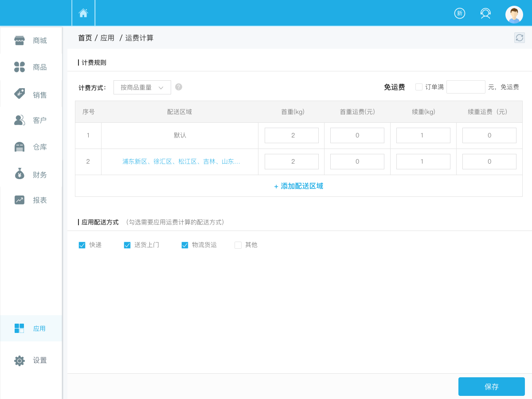Expand the 浦东新区 delivery region list

pos(179,161)
